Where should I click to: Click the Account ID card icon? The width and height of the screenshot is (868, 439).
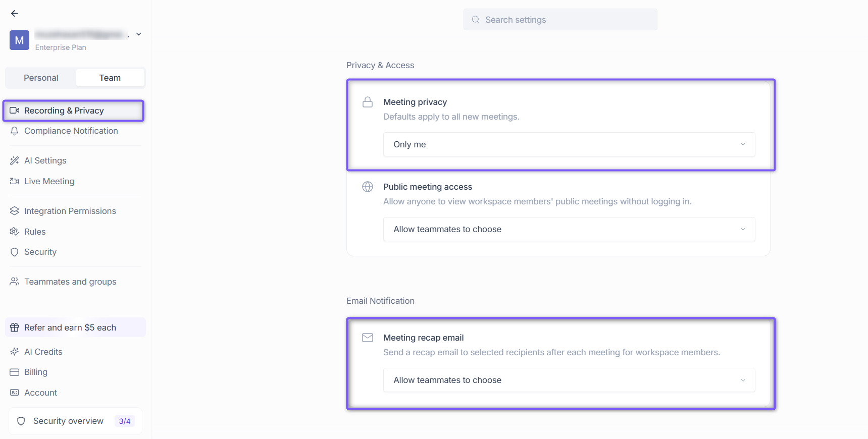pyautogui.click(x=15, y=393)
